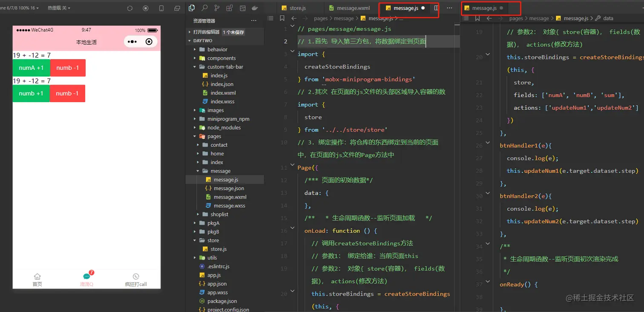Click the outline list icon in right editor
The width and height of the screenshot is (644, 312).
pos(466,18)
